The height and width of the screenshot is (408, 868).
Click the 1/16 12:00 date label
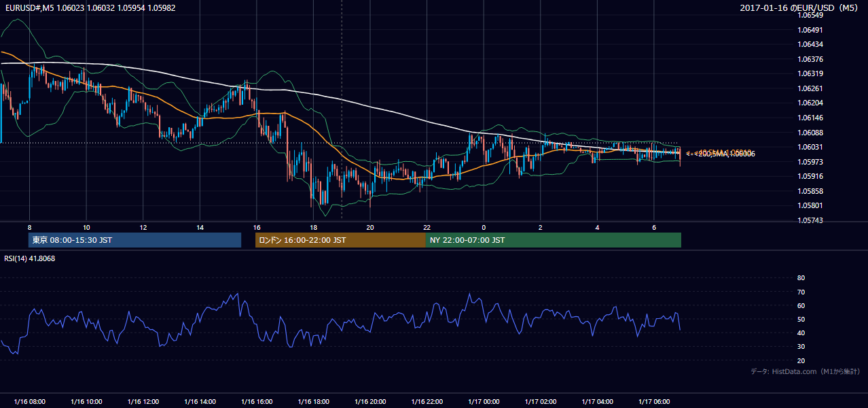point(143,402)
